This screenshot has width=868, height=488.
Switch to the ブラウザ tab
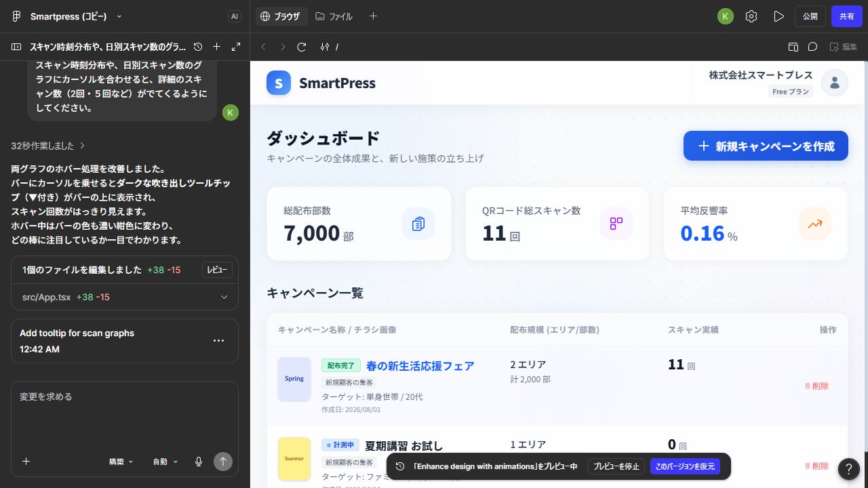pos(280,16)
